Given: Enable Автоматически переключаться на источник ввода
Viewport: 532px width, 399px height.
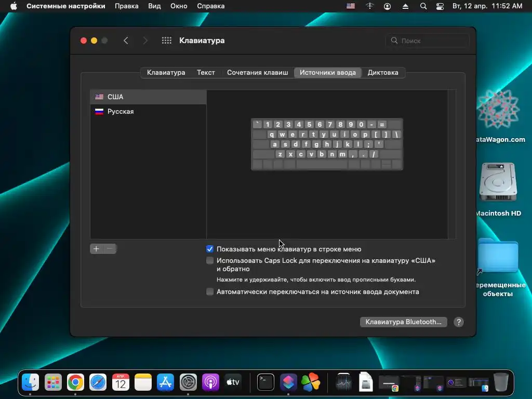Looking at the screenshot, I should click(210, 292).
